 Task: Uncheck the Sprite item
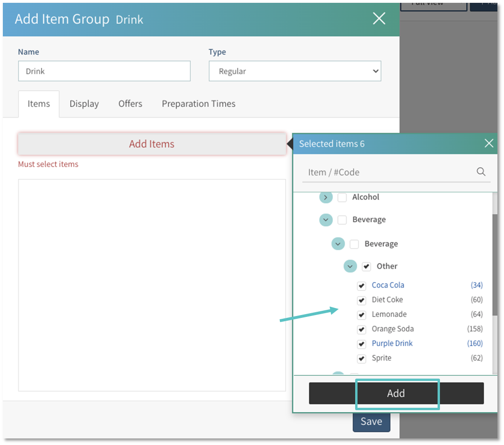pos(361,358)
